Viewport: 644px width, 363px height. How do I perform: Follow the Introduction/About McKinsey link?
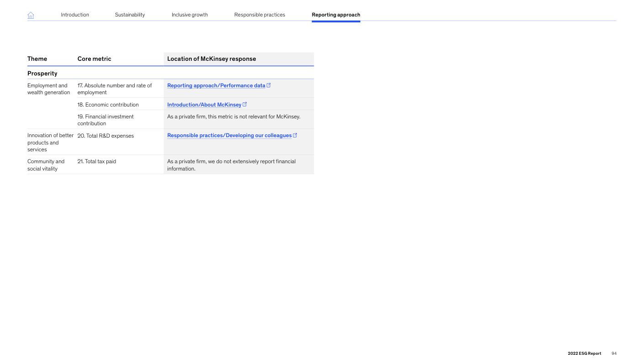point(204,105)
